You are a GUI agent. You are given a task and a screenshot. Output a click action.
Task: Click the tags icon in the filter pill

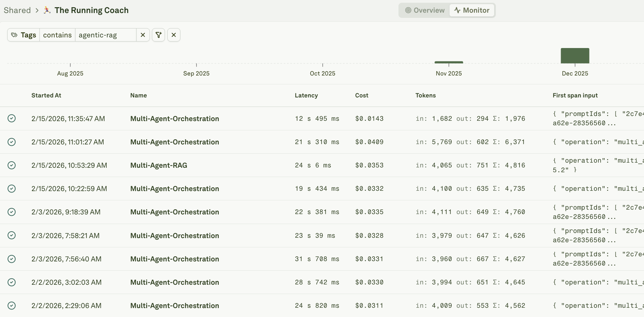click(14, 35)
